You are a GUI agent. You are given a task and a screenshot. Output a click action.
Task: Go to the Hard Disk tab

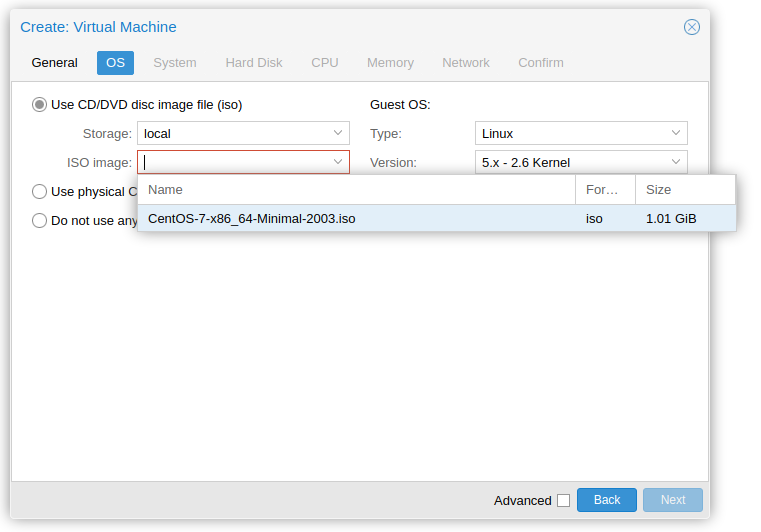(254, 63)
